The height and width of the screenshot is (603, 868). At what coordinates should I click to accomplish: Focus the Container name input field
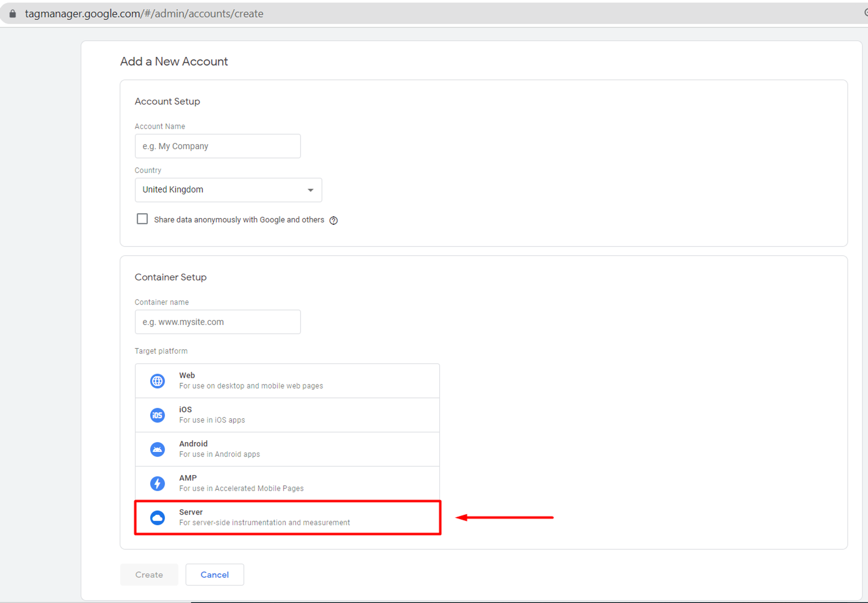click(x=217, y=322)
